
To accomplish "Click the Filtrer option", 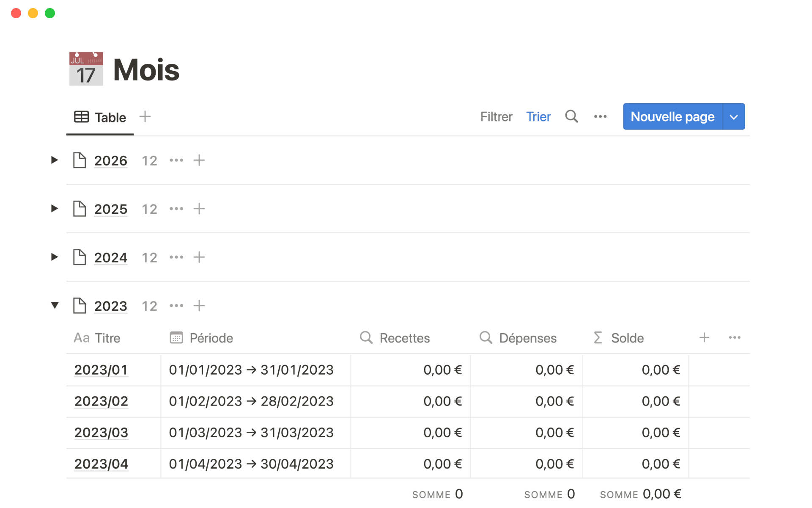I will (496, 117).
